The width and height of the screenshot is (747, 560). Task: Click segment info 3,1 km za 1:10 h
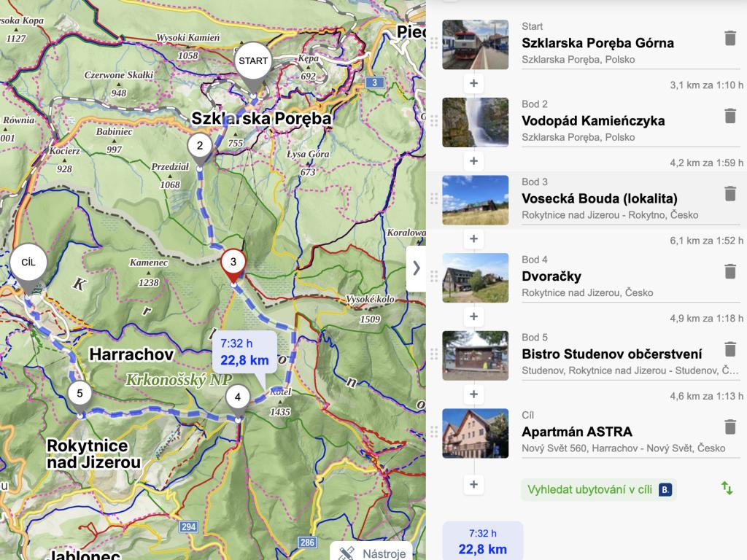click(706, 85)
